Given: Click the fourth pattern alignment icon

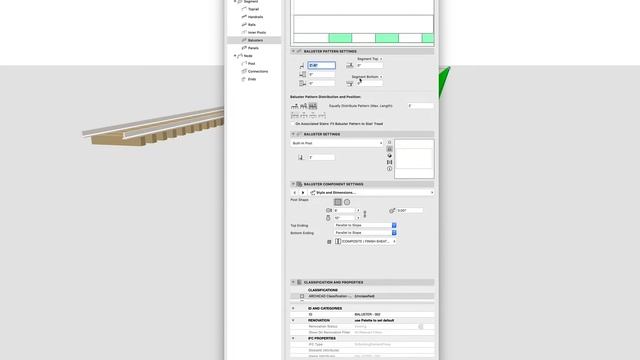Looking at the screenshot, I should pos(322,116).
